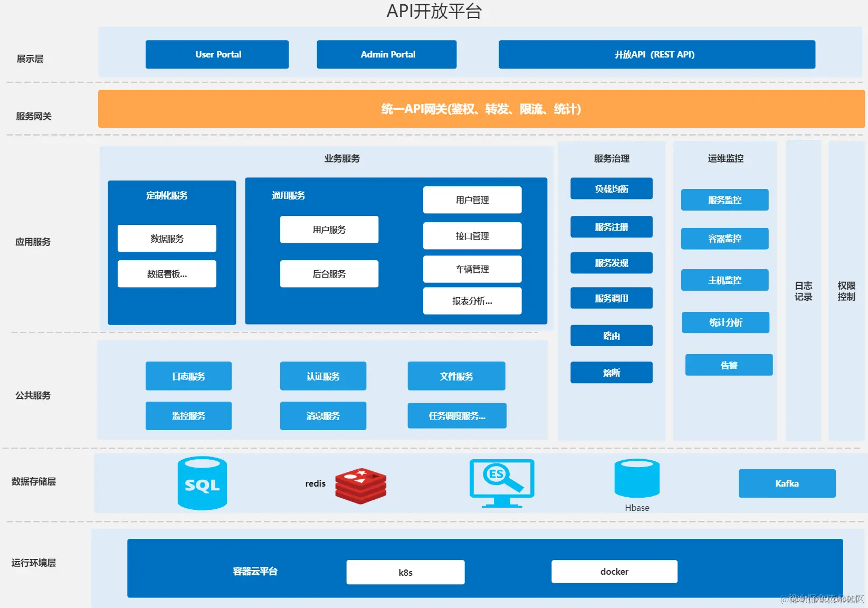Click the redis text label
This screenshot has width=868, height=608.
(x=316, y=483)
